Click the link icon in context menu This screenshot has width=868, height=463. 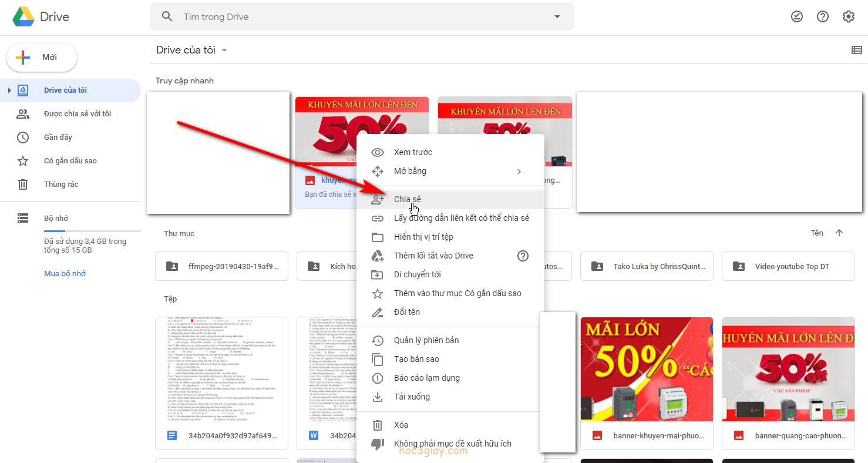378,218
